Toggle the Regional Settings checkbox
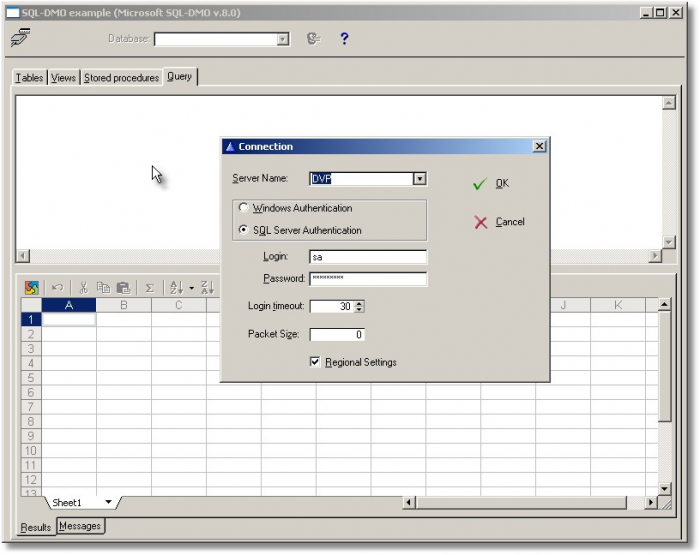The width and height of the screenshot is (700, 555). tap(315, 362)
